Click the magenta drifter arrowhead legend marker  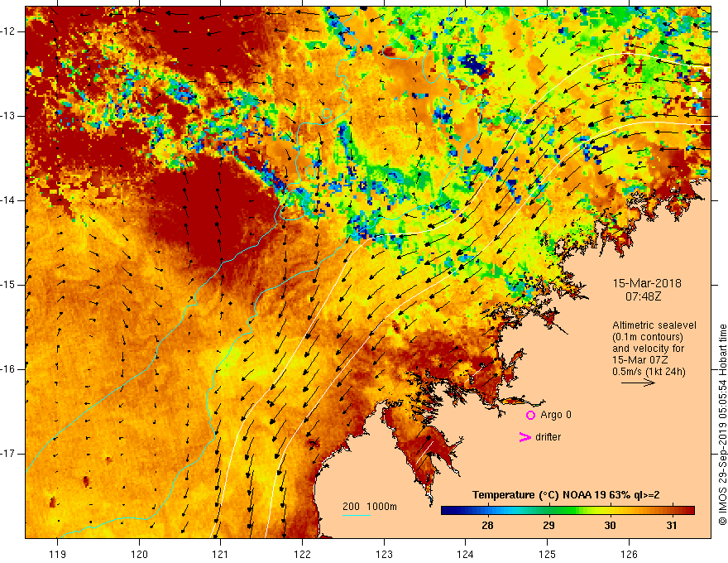pos(525,437)
